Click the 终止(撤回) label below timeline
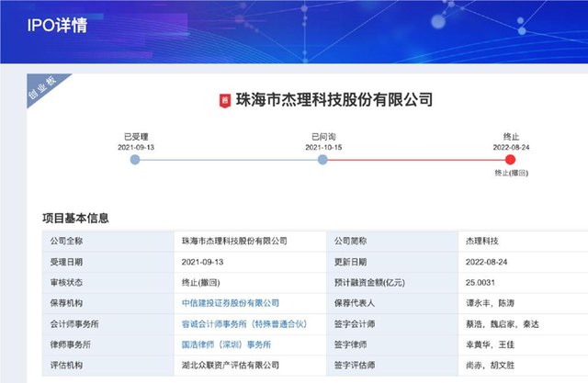The width and height of the screenshot is (588, 383). coord(511,173)
